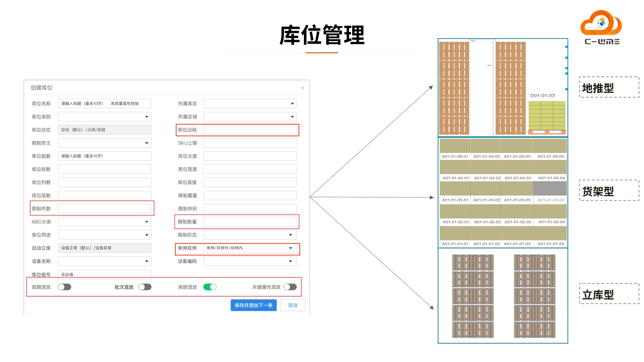Image resolution: width=644 pixels, height=362 pixels.
Task: Expand the 所属库区 dropdown
Action: point(250,104)
